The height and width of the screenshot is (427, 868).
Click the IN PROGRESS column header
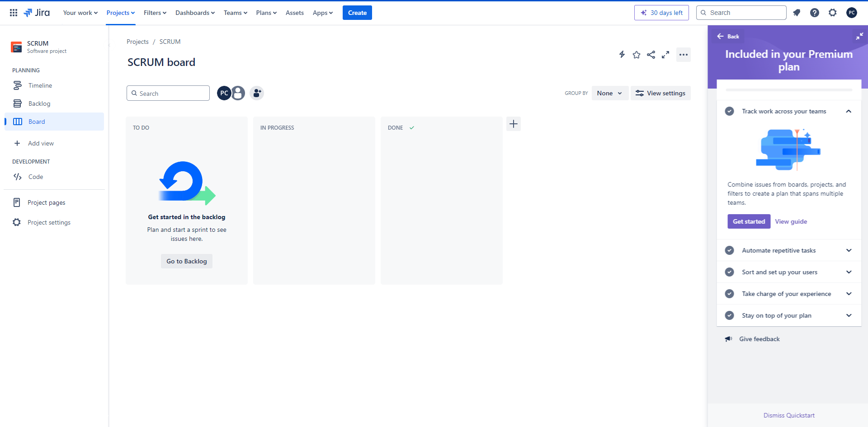(277, 128)
